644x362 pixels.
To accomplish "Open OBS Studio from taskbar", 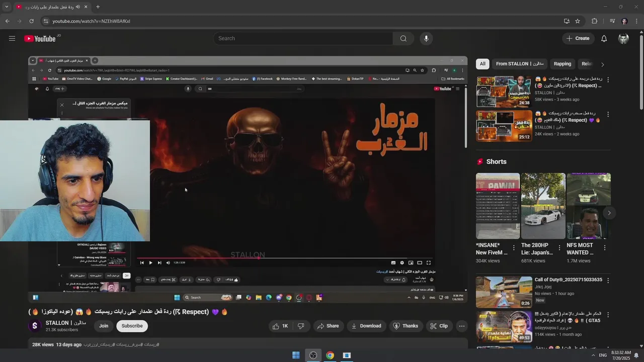I will click(x=313, y=355).
